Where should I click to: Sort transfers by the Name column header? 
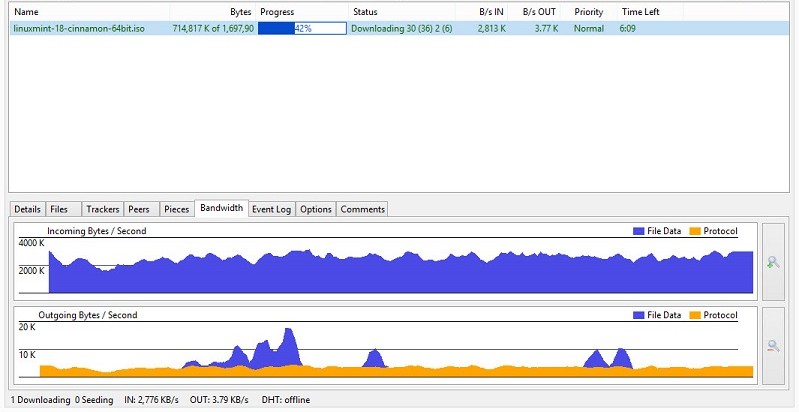27,12
